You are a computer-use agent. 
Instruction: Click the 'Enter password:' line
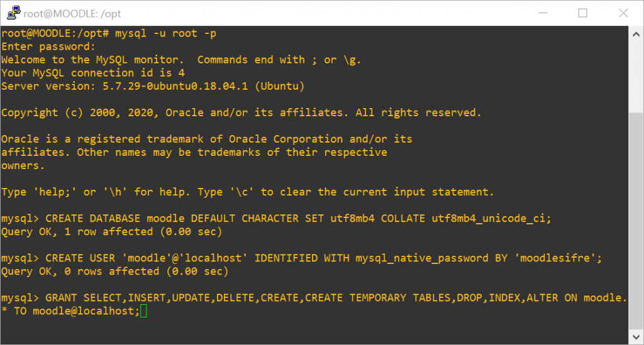[48, 47]
